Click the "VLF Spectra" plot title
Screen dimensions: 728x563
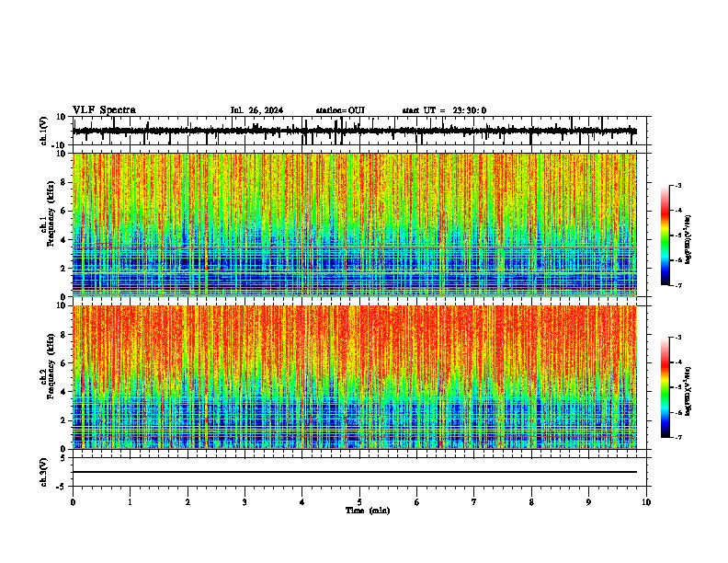coord(104,110)
